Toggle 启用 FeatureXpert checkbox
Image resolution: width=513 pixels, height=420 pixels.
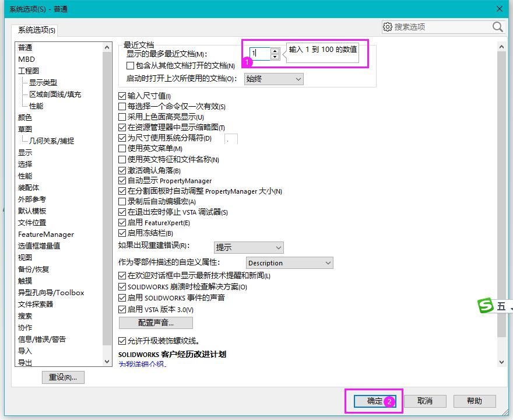tap(122, 223)
